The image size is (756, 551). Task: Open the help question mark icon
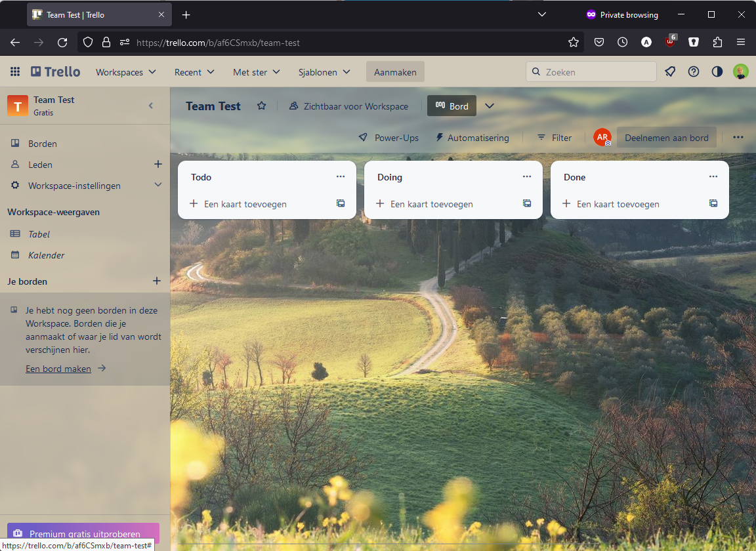[x=694, y=72]
